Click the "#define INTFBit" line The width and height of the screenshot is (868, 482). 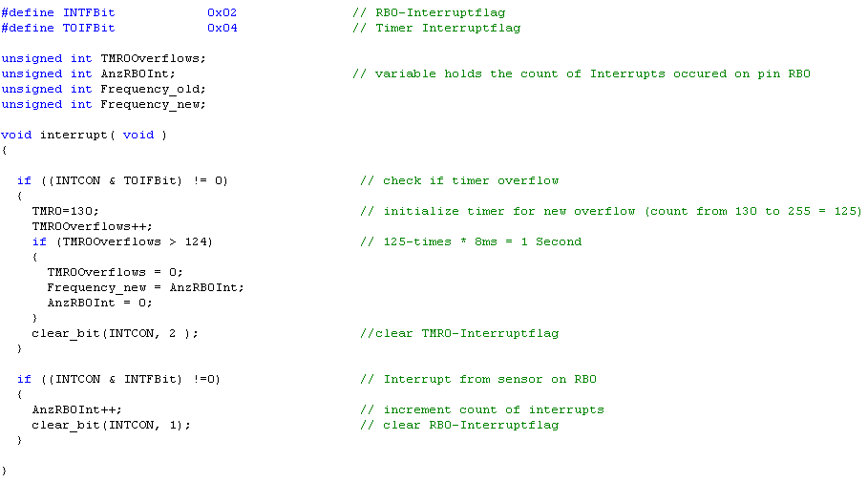58,12
